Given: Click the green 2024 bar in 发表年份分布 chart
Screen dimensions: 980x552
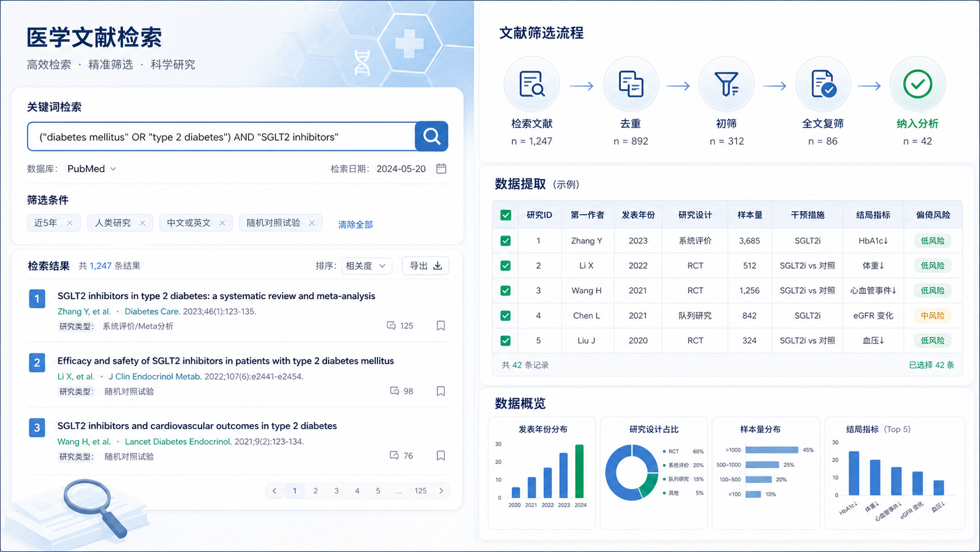Looking at the screenshot, I should pyautogui.click(x=580, y=471).
